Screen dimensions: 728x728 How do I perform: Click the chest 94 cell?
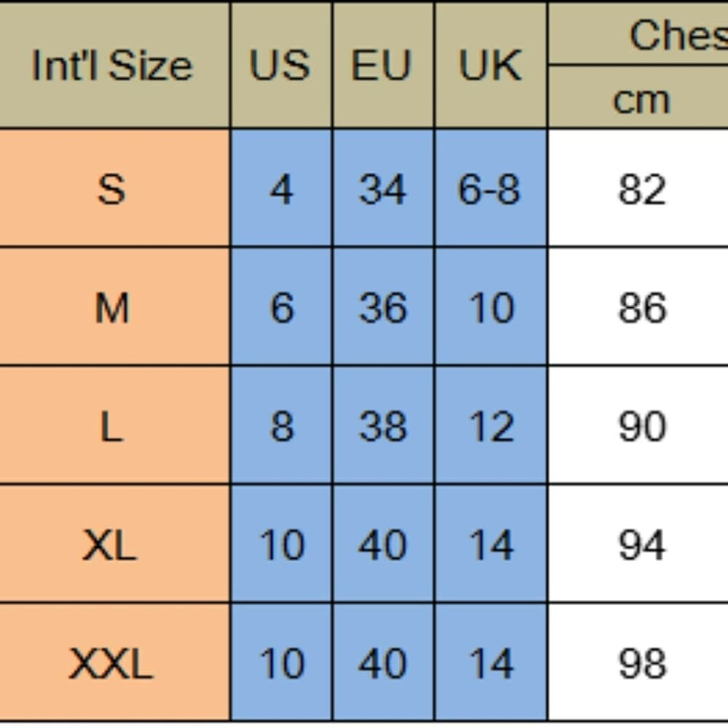coord(638,544)
